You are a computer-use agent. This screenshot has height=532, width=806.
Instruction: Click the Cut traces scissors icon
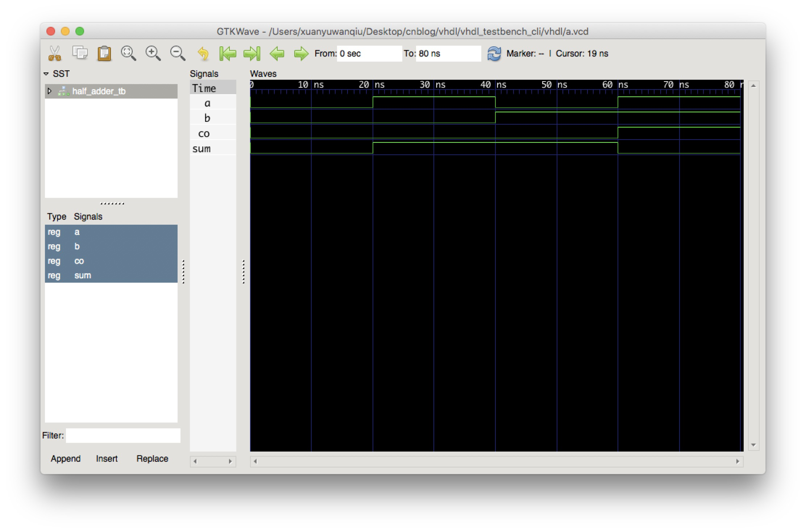click(x=54, y=53)
